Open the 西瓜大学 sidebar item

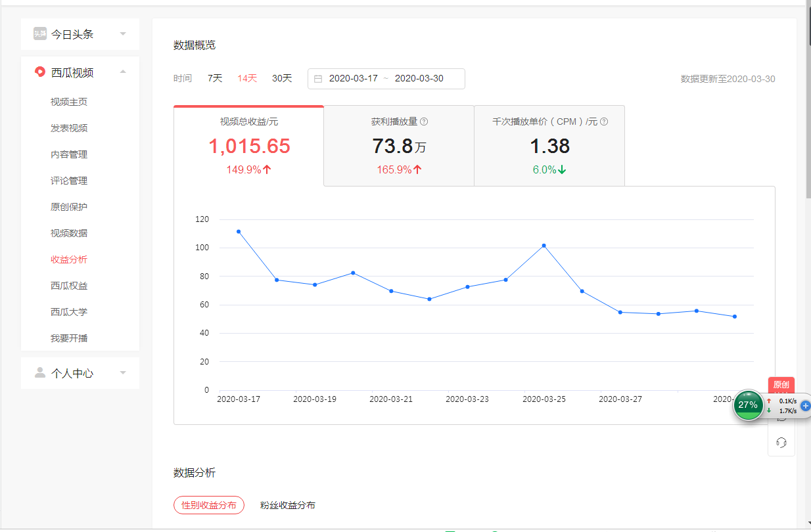69,312
